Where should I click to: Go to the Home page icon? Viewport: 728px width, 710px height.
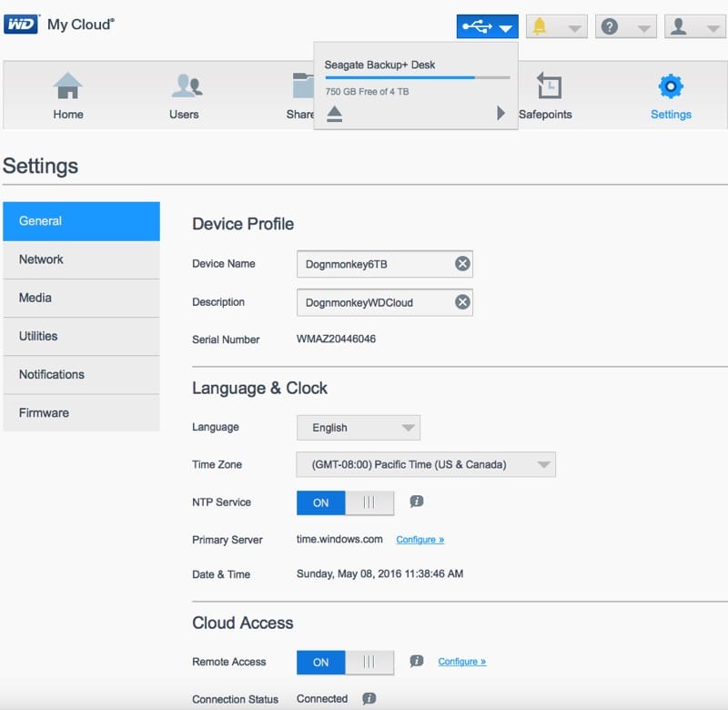[x=68, y=87]
